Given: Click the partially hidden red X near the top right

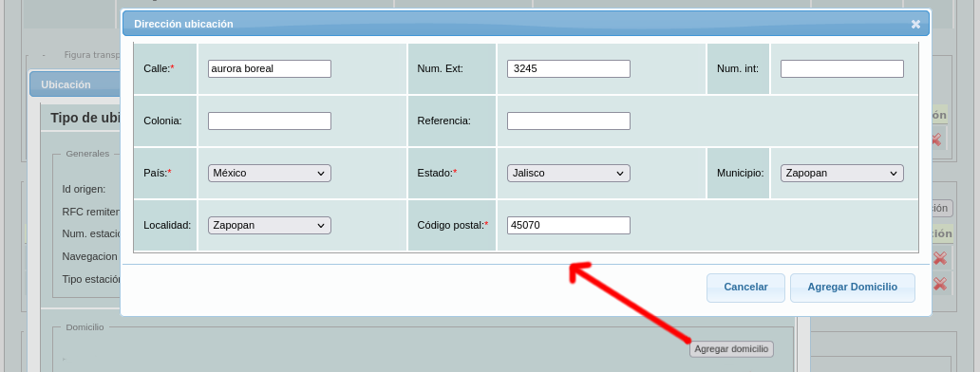Looking at the screenshot, I should 936,139.
